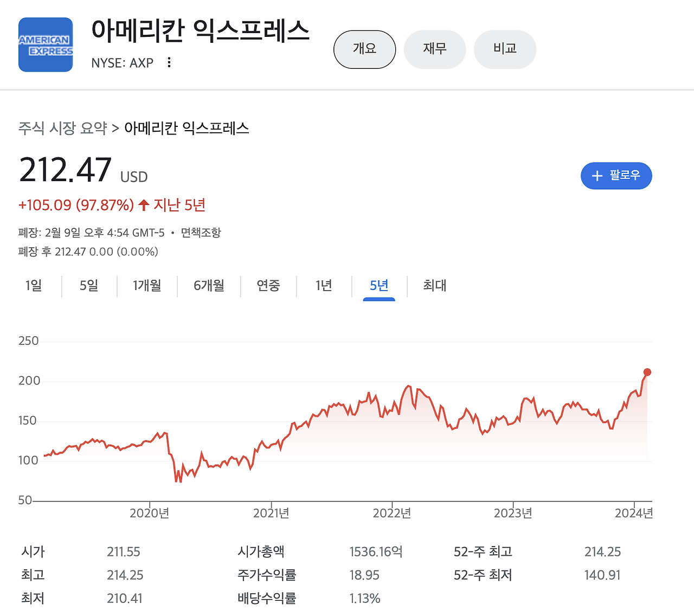Select the 연중 chart range
This screenshot has width=694, height=616.
coord(268,286)
